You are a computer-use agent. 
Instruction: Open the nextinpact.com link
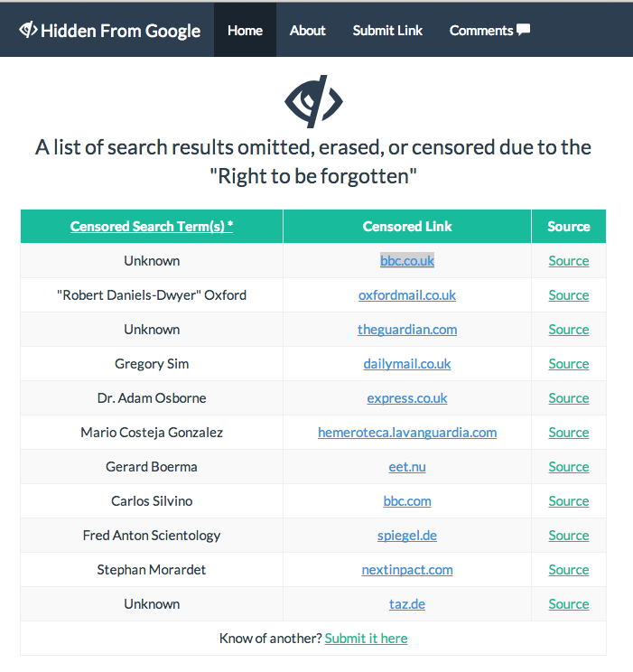tap(407, 570)
